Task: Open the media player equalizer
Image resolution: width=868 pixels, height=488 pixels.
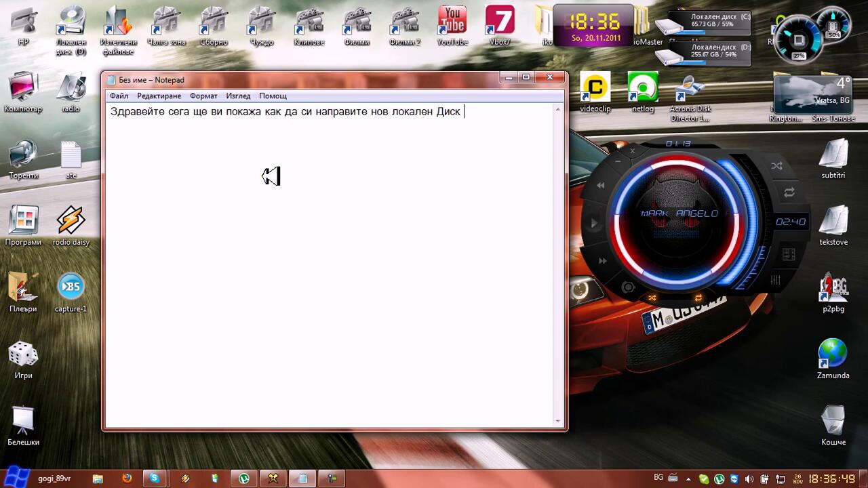Action: tap(775, 280)
